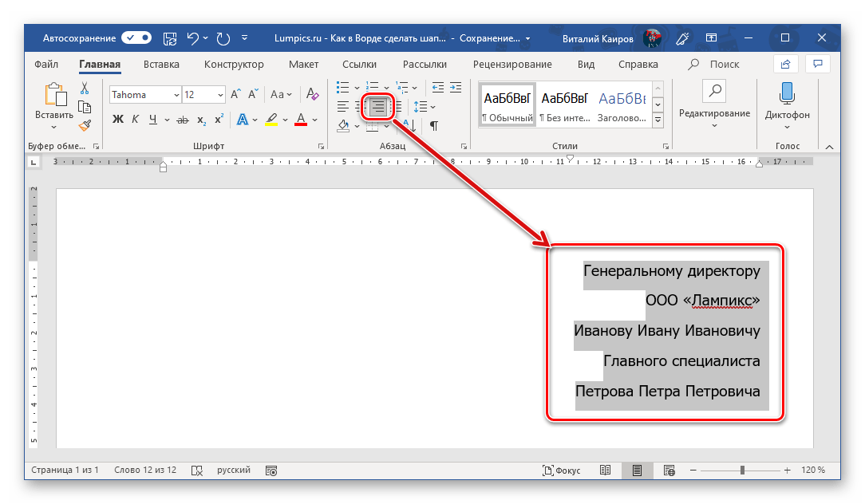Open the font size 12 dropdown
Image resolution: width=865 pixels, height=504 pixels.
point(220,95)
